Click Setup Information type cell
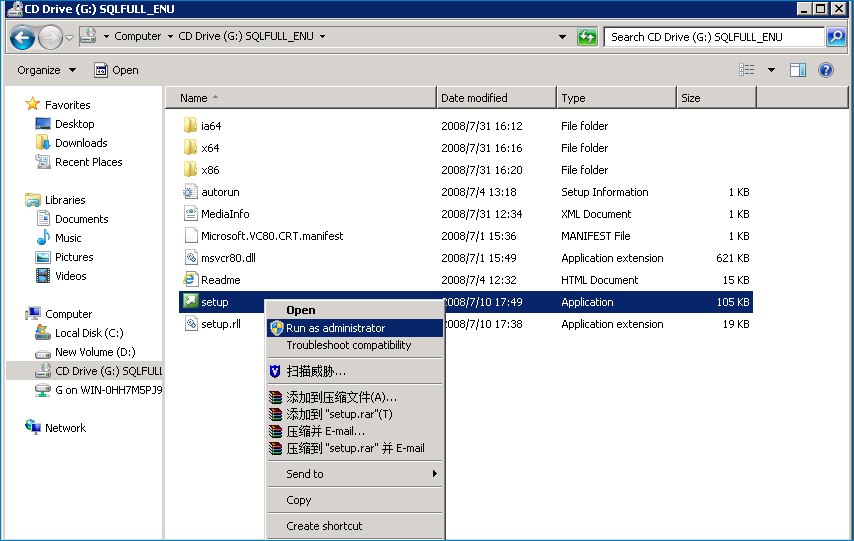Screen dimensions: 854x541 click(x=605, y=192)
